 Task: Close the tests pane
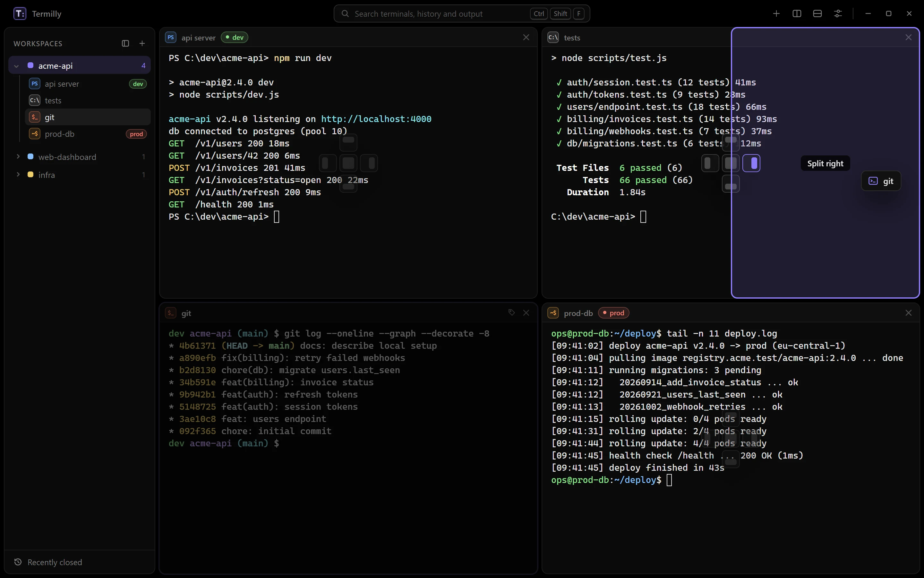908,37
